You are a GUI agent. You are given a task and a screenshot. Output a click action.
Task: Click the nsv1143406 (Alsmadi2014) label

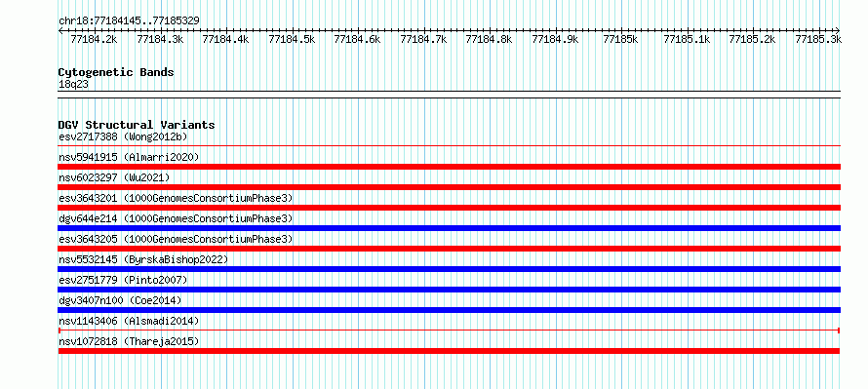[x=129, y=321]
